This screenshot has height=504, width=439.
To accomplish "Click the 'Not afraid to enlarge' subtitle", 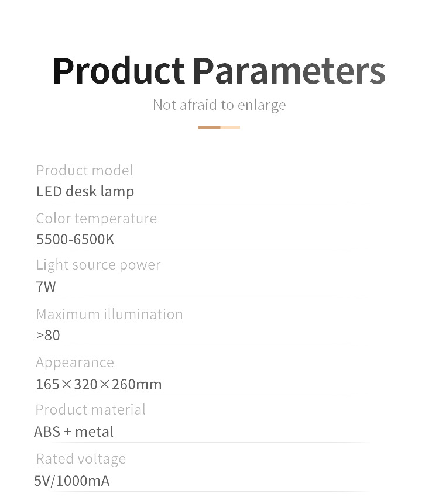I will pyautogui.click(x=219, y=105).
